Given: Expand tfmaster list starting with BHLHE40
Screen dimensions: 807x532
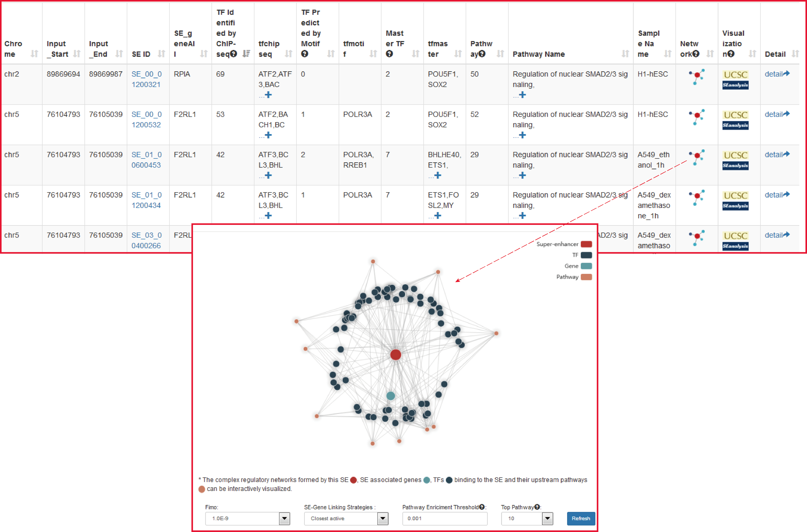Looking at the screenshot, I should tap(438, 175).
